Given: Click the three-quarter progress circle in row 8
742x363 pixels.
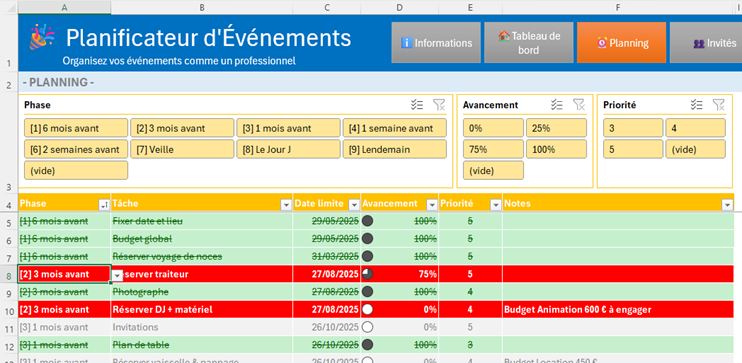Looking at the screenshot, I should [367, 274].
